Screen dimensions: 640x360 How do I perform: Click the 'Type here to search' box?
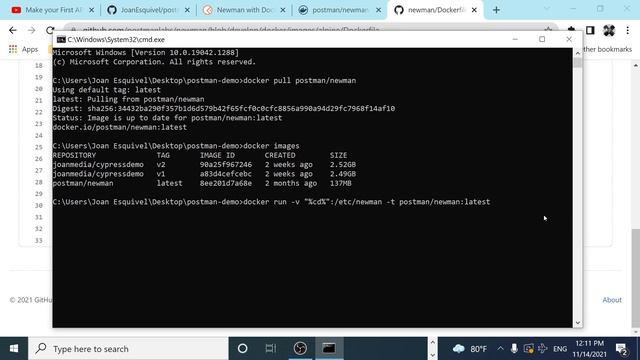coord(128,349)
